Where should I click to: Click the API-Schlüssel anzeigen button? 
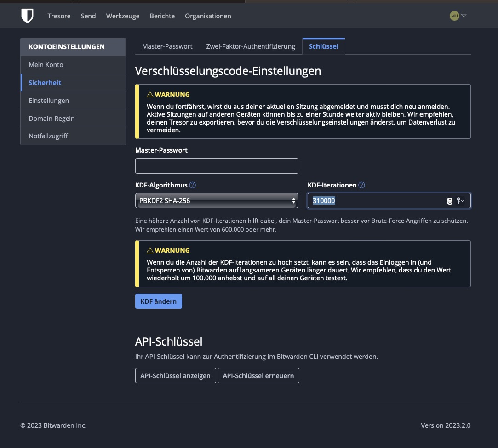click(x=175, y=375)
